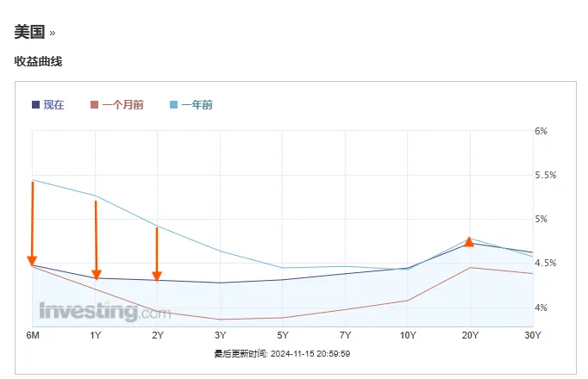Click the 一个月前 curve point at 20Y

470,267
